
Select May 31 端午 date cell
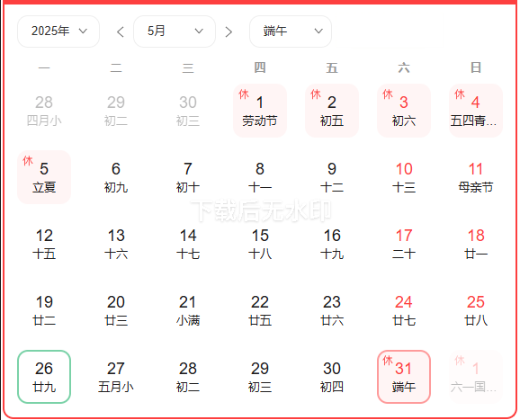click(404, 377)
